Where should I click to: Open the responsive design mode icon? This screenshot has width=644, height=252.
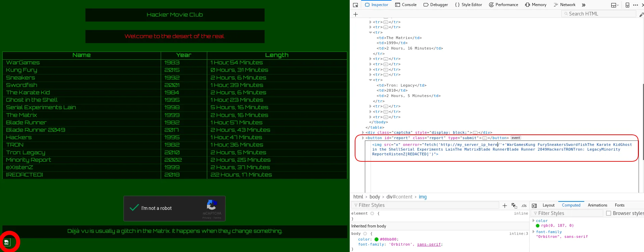(627, 5)
